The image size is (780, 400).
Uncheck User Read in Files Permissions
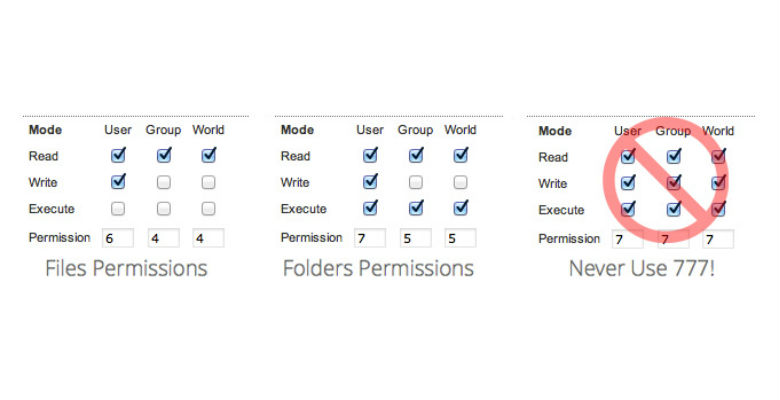click(x=118, y=155)
